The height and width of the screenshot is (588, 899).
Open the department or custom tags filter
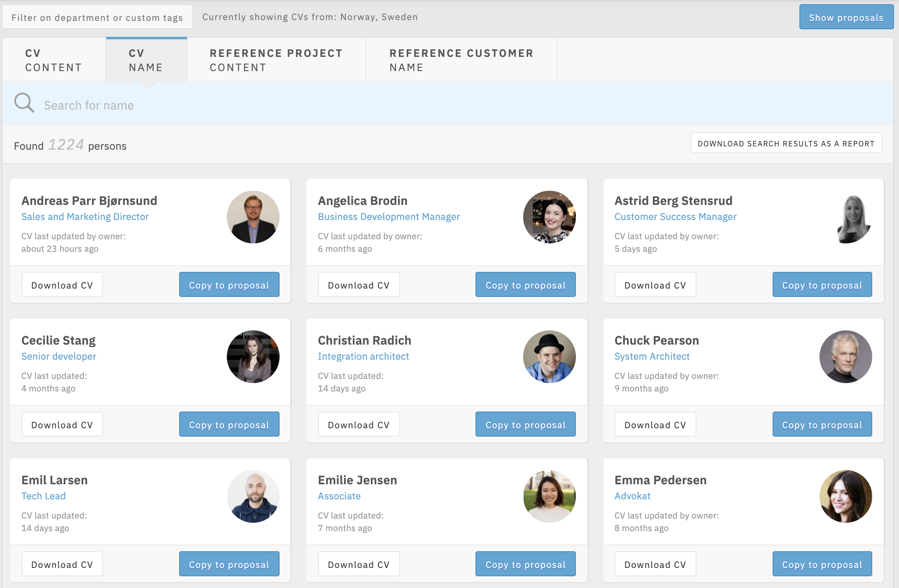[x=98, y=17]
